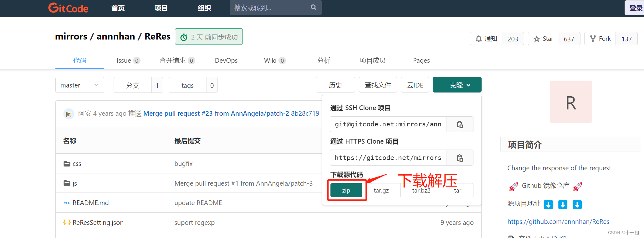Click the annnhan breadcrumb

pyautogui.click(x=116, y=36)
